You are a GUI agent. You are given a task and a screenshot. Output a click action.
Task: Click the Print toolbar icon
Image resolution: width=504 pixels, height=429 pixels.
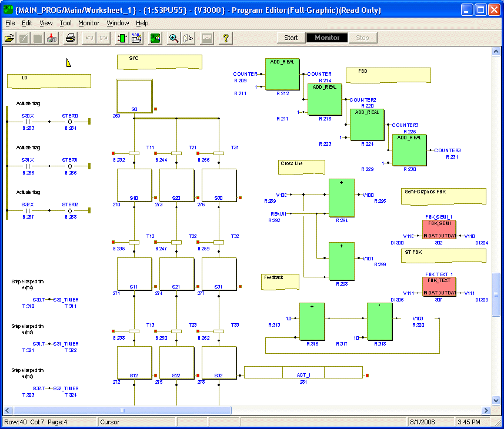coord(70,38)
